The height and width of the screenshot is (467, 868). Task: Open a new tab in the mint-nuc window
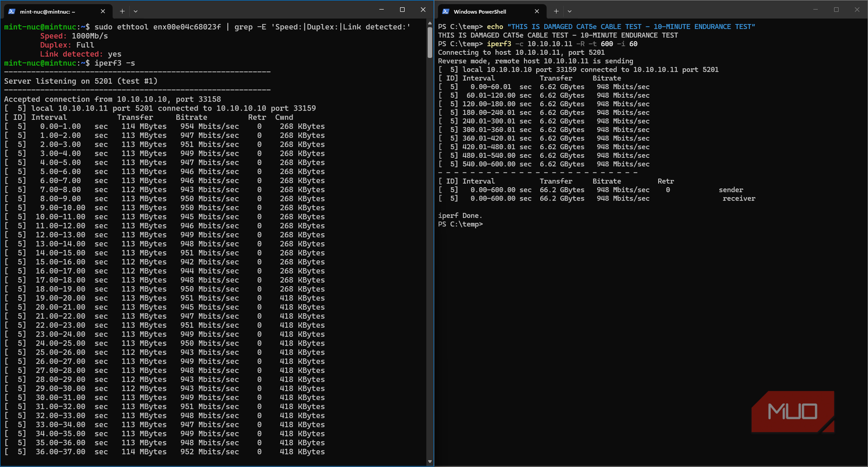point(122,11)
